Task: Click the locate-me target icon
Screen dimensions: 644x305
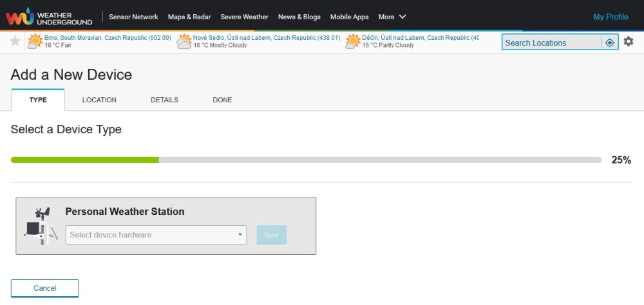Action: [609, 42]
